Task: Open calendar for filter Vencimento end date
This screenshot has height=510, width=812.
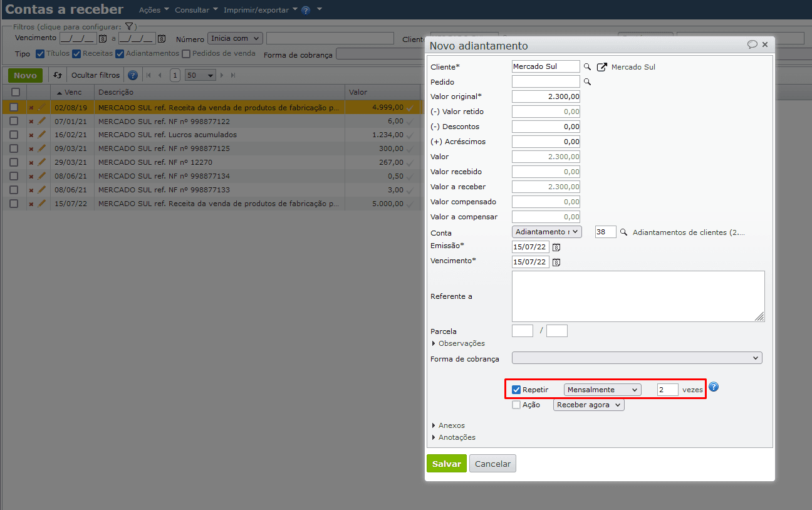Action: click(161, 39)
